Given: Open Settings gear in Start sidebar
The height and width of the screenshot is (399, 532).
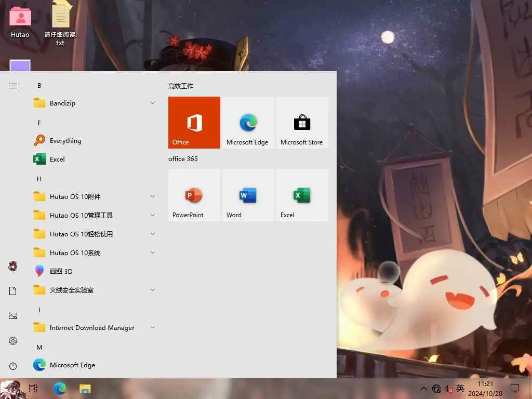Looking at the screenshot, I should [x=13, y=341].
